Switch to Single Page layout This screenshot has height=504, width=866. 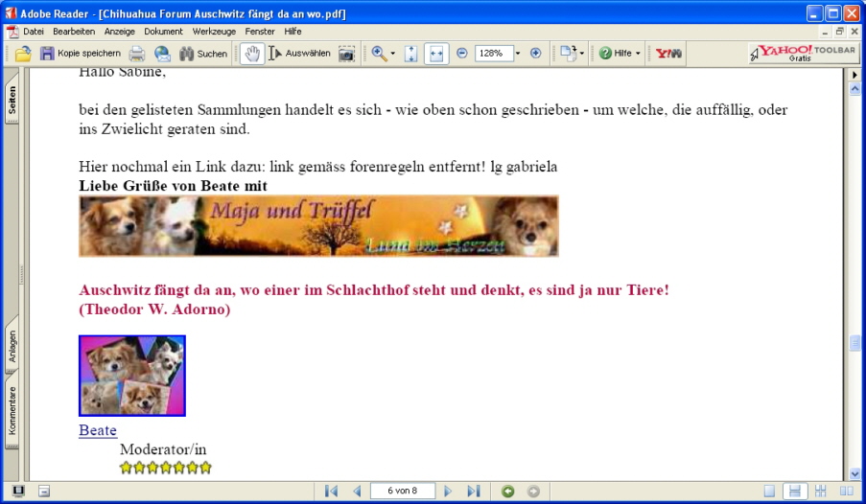pyautogui.click(x=769, y=491)
